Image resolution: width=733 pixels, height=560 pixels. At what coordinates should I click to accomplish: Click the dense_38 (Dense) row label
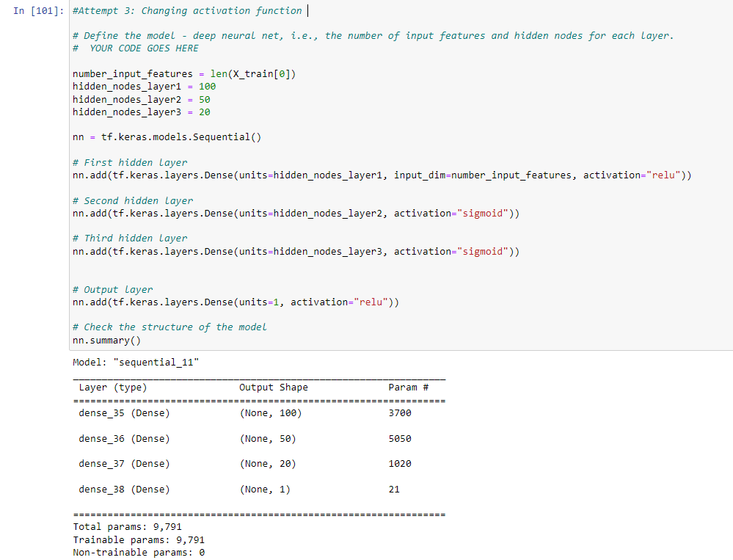click(x=124, y=490)
